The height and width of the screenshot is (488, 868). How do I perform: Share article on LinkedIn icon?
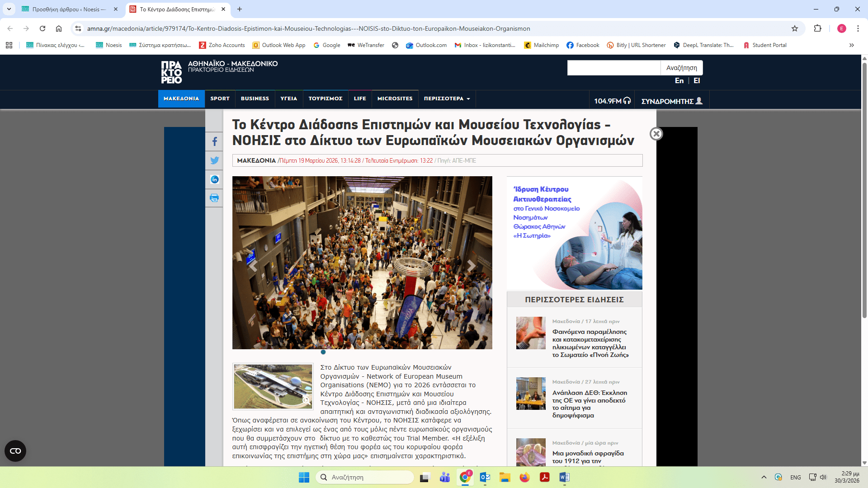pyautogui.click(x=214, y=179)
